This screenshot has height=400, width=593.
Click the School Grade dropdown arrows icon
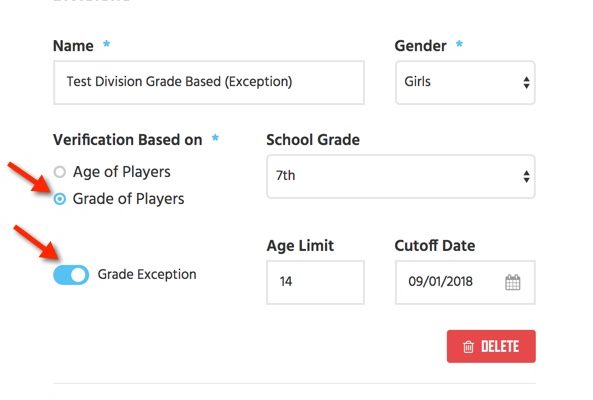pyautogui.click(x=526, y=176)
